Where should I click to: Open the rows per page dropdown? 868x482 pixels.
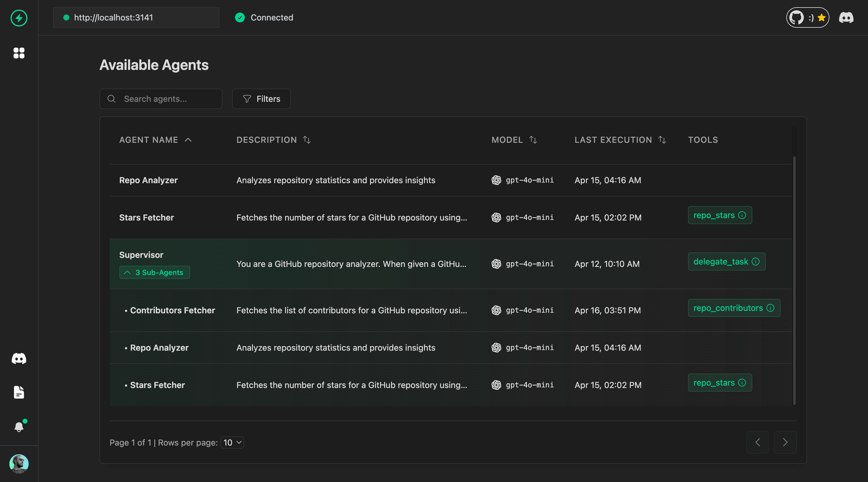click(x=232, y=443)
